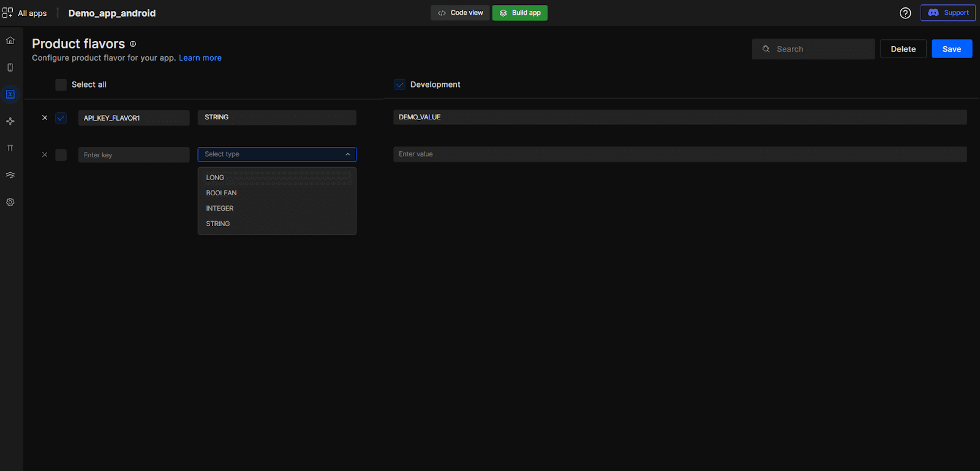This screenshot has width=980, height=471.
Task: Choose BOOLEAN from the type list
Action: pos(221,193)
